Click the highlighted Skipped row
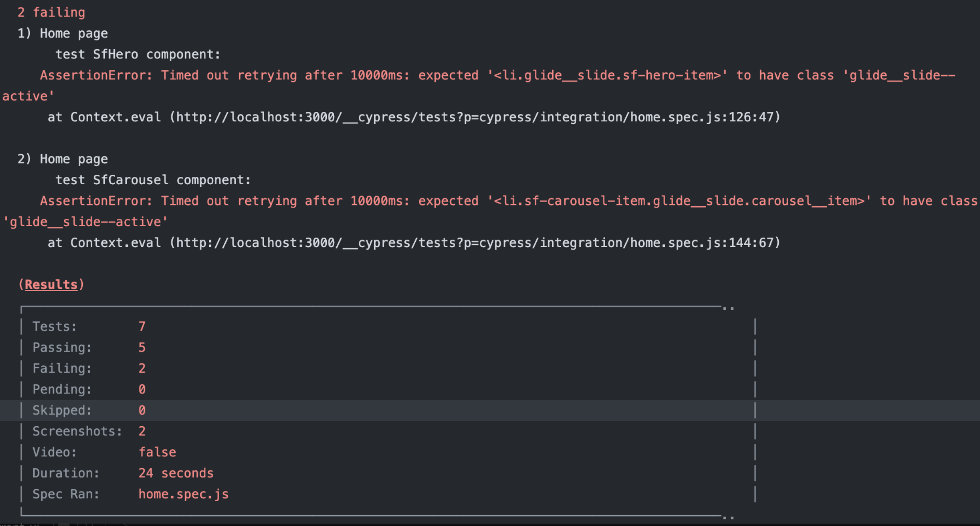Image resolution: width=980 pixels, height=526 pixels. (142, 410)
